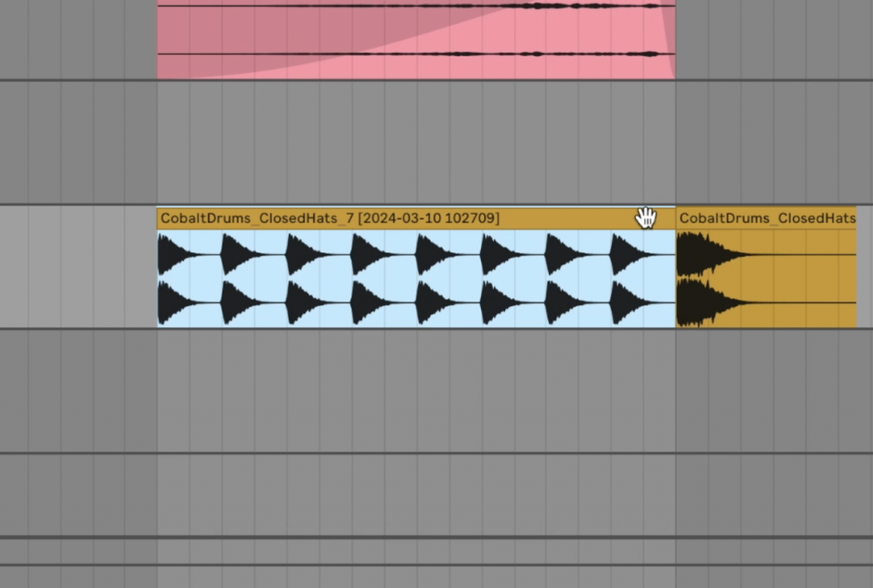Image resolution: width=873 pixels, height=588 pixels.
Task: Select the gold clip's upper channel waveform
Action: click(766, 254)
